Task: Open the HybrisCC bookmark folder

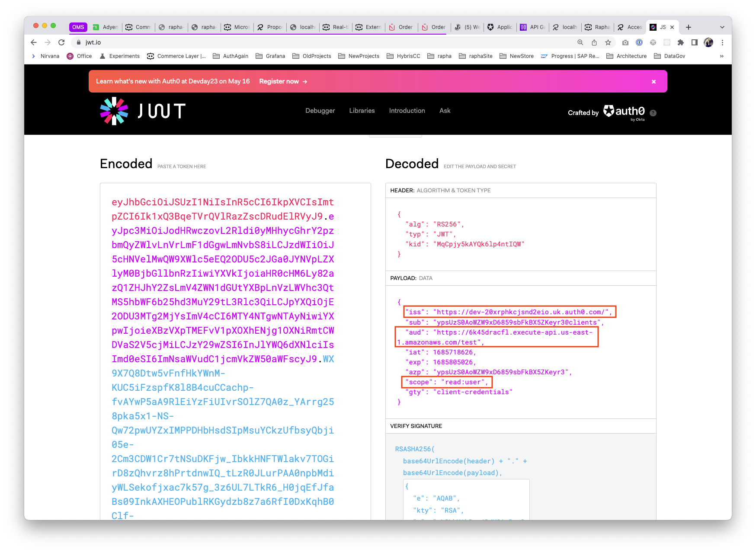Action: tap(404, 56)
